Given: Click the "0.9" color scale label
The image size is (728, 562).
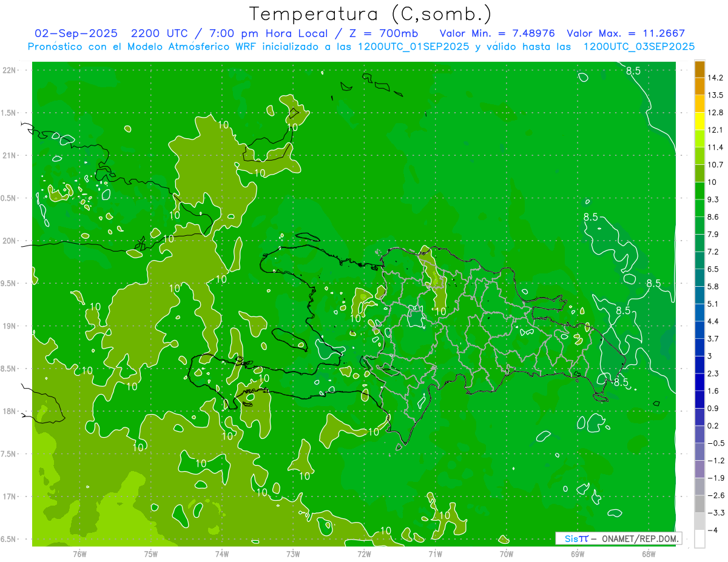Looking at the screenshot, I should (713, 409).
